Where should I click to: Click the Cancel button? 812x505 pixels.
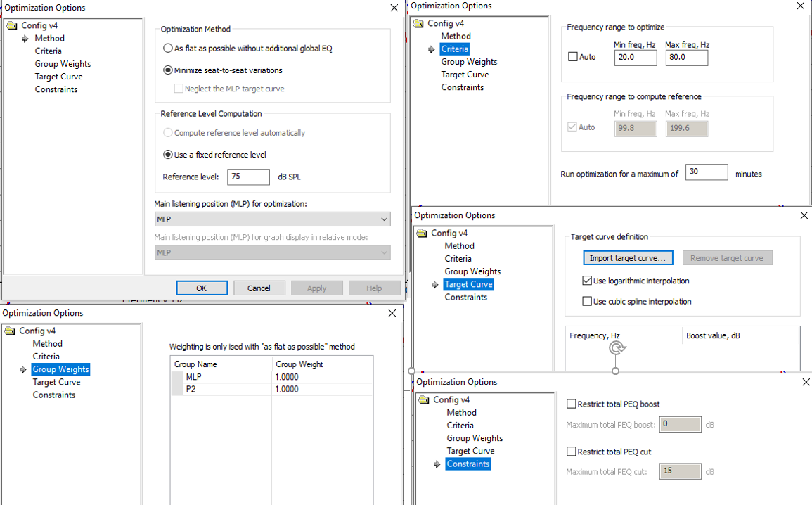(x=259, y=288)
